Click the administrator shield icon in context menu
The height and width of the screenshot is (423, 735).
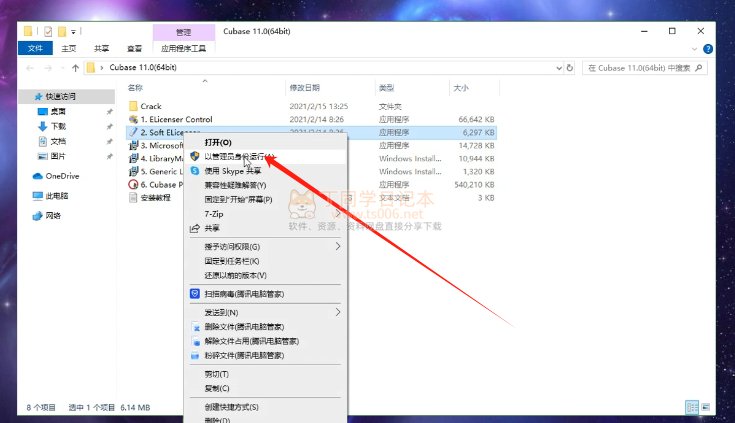pos(195,156)
